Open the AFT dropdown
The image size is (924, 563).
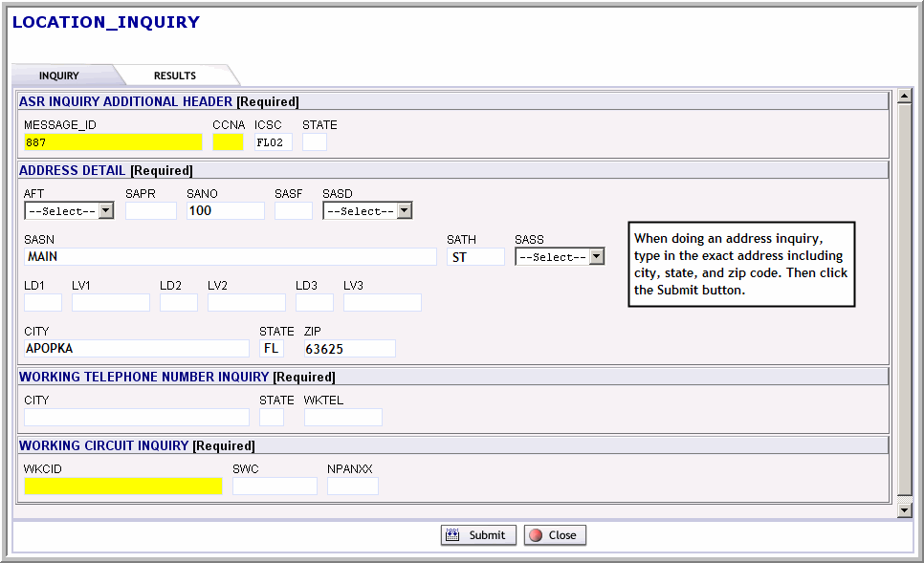(69, 211)
